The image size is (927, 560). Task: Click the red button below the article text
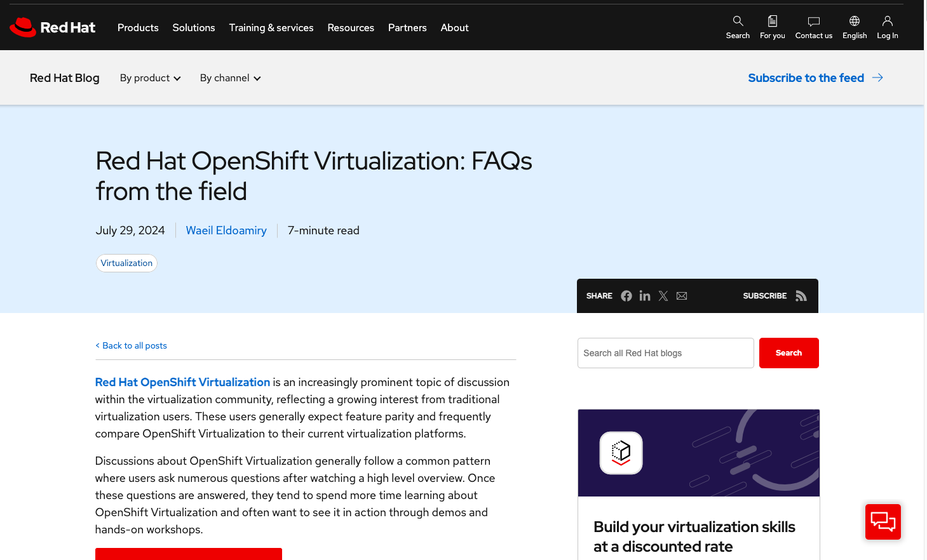coord(189,554)
